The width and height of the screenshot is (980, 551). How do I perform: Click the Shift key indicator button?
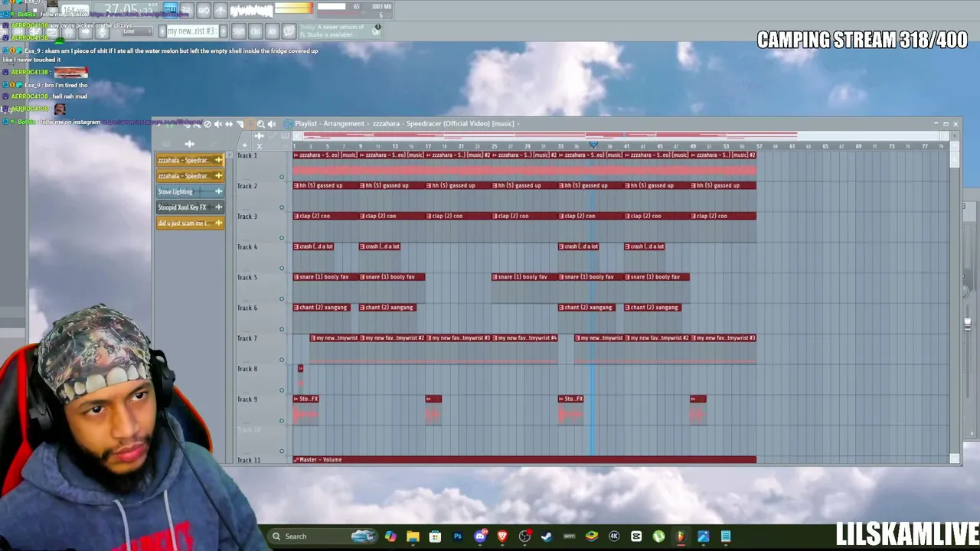[x=238, y=31]
